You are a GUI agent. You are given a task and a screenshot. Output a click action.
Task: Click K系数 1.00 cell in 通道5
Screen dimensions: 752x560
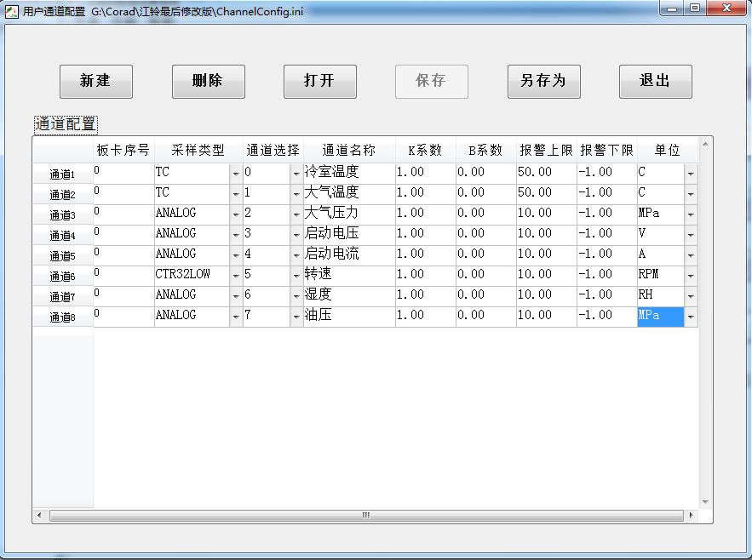pos(426,255)
